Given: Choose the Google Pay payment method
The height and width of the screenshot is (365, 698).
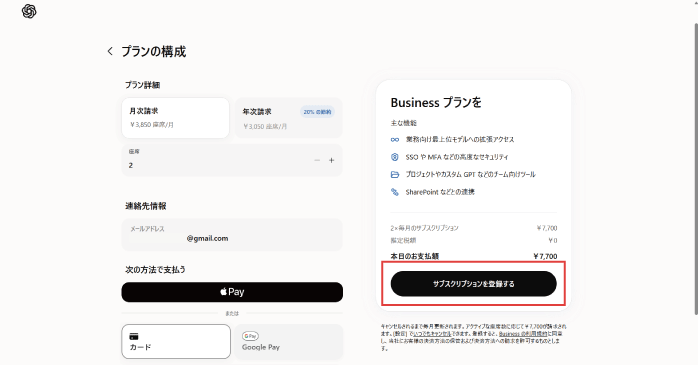Looking at the screenshot, I should tap(288, 341).
